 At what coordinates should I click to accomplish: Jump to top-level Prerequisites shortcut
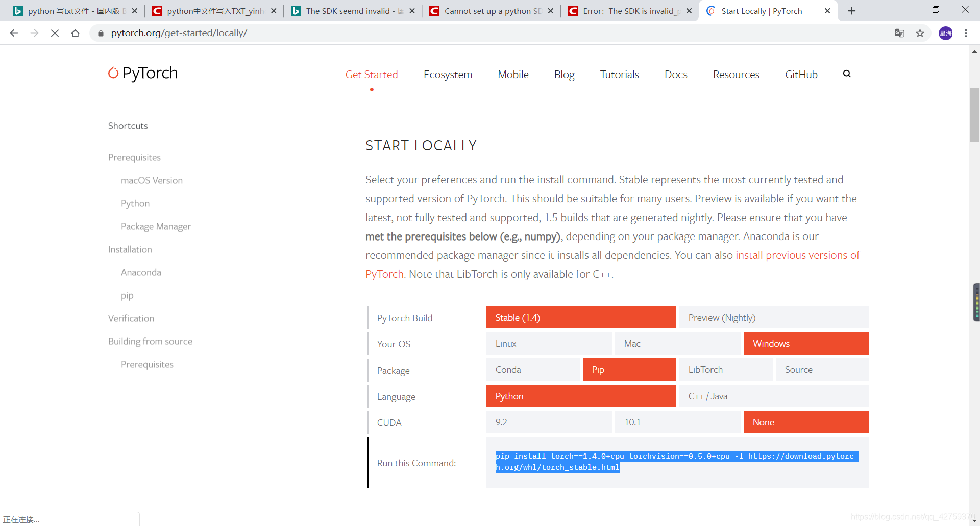click(x=134, y=157)
